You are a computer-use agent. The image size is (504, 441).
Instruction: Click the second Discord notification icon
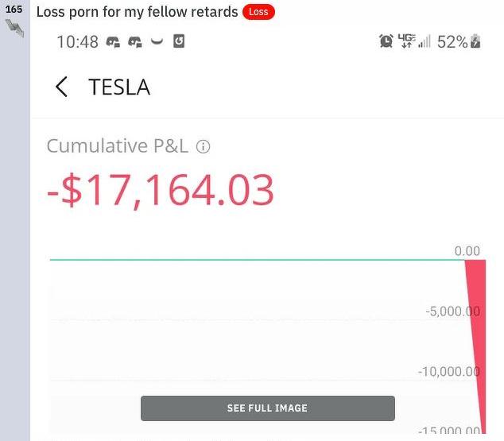(x=135, y=41)
